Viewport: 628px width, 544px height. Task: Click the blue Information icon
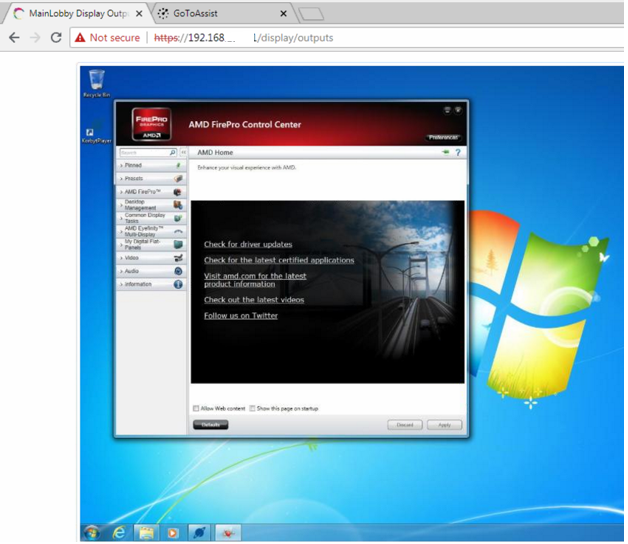(178, 284)
